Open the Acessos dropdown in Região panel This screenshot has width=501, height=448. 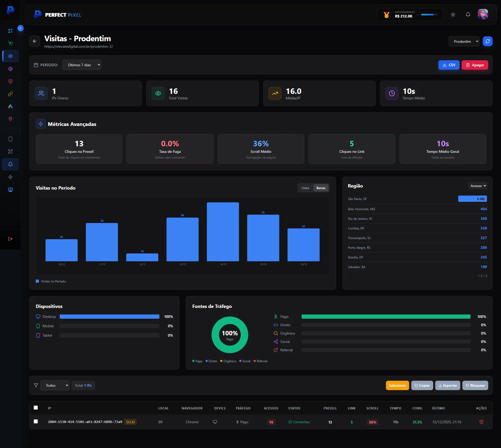[x=478, y=186]
